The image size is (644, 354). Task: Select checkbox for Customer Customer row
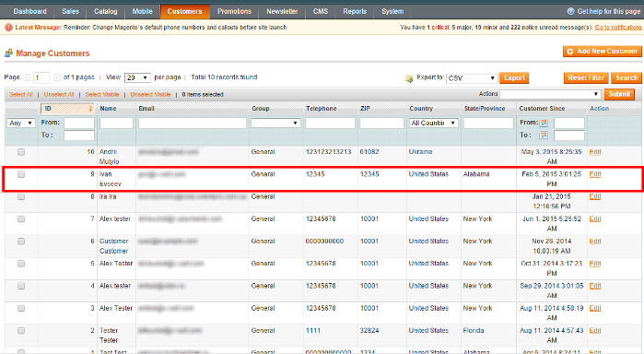coord(21,242)
